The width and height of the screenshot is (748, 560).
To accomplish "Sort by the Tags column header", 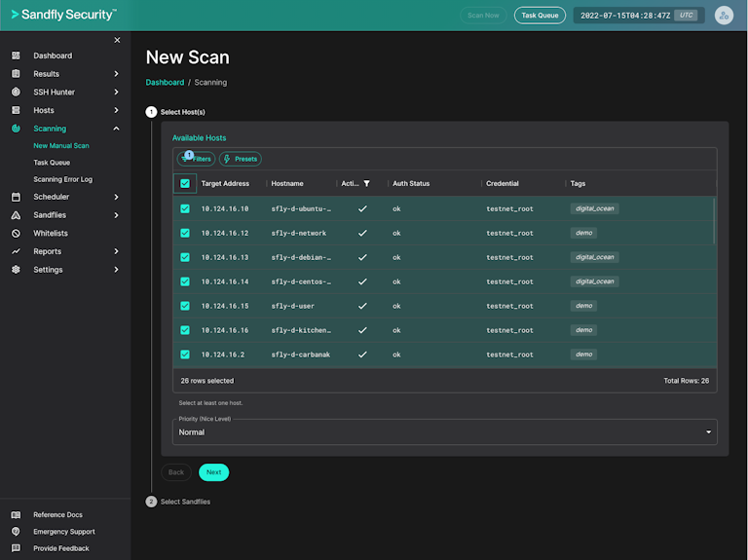I will tap(578, 184).
